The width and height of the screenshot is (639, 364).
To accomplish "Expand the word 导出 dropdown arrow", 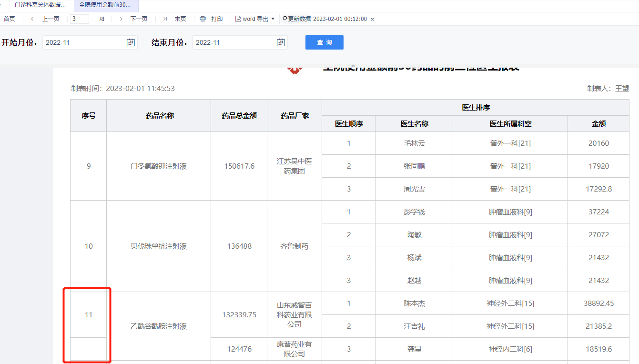I will click(273, 19).
